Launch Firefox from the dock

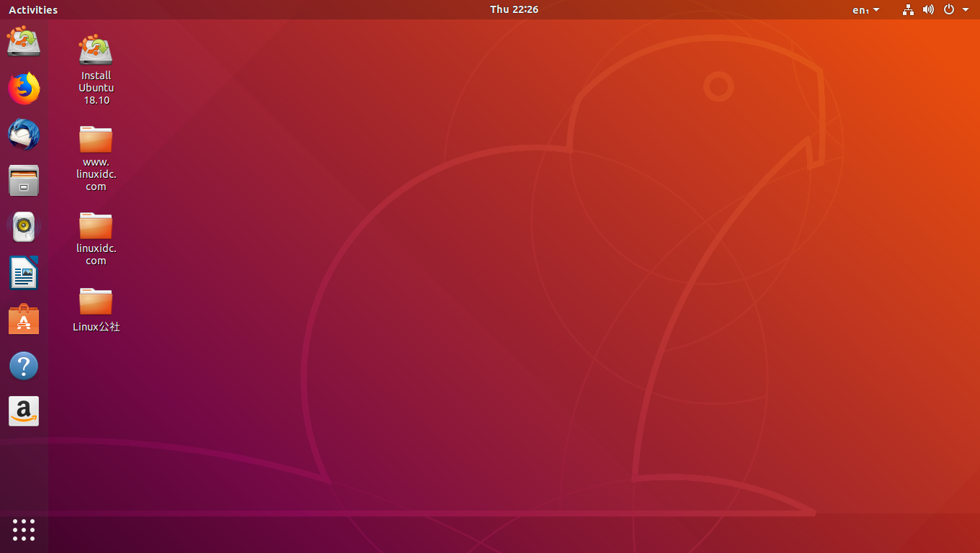coord(24,89)
